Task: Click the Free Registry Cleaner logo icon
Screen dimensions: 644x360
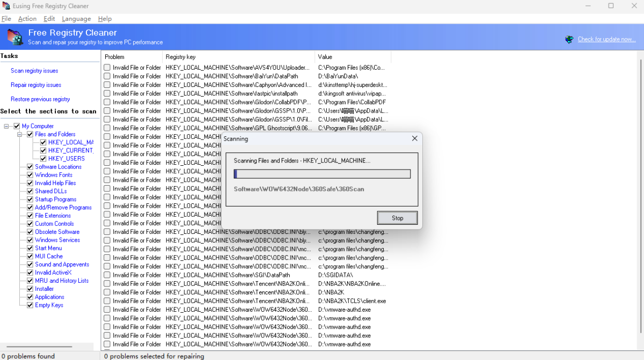Action: (14, 37)
